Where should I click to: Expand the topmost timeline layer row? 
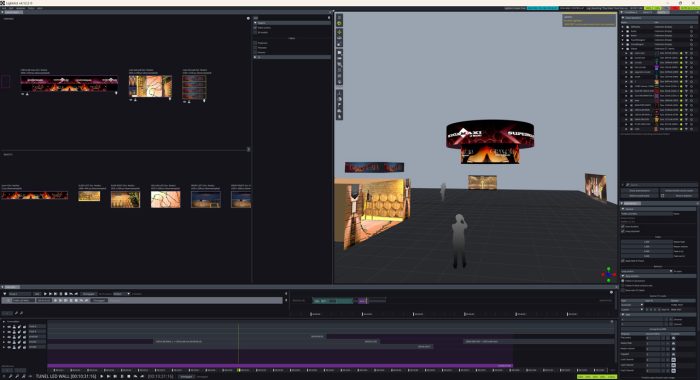pyautogui.click(x=4, y=326)
